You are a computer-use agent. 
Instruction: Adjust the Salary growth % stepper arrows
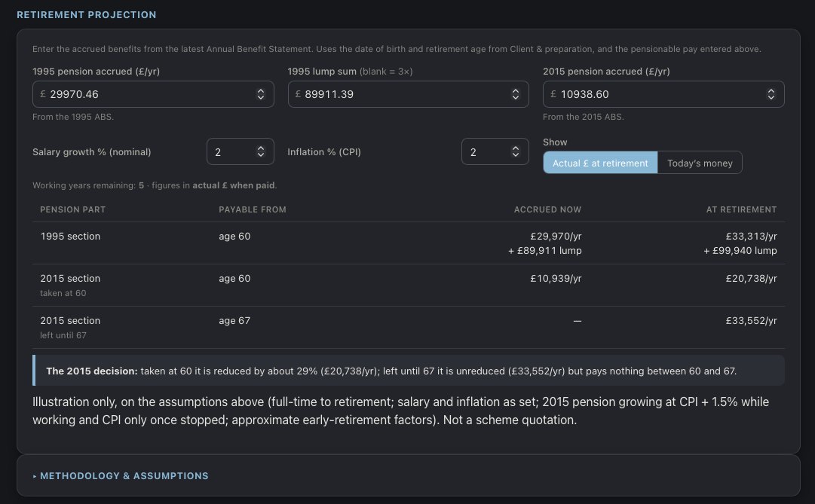tap(260, 151)
